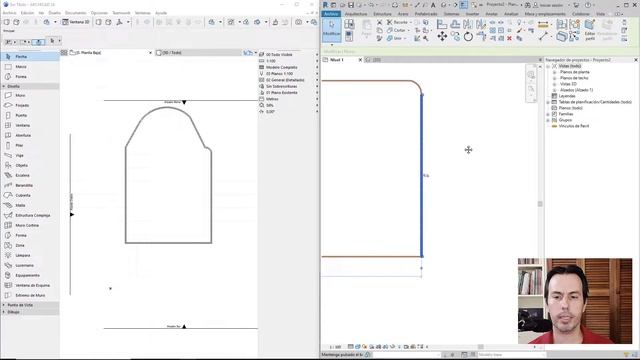Screen dimensions: 640x360
Task: Select the Flecha arrow tool in Archicad
Action: click(29, 57)
